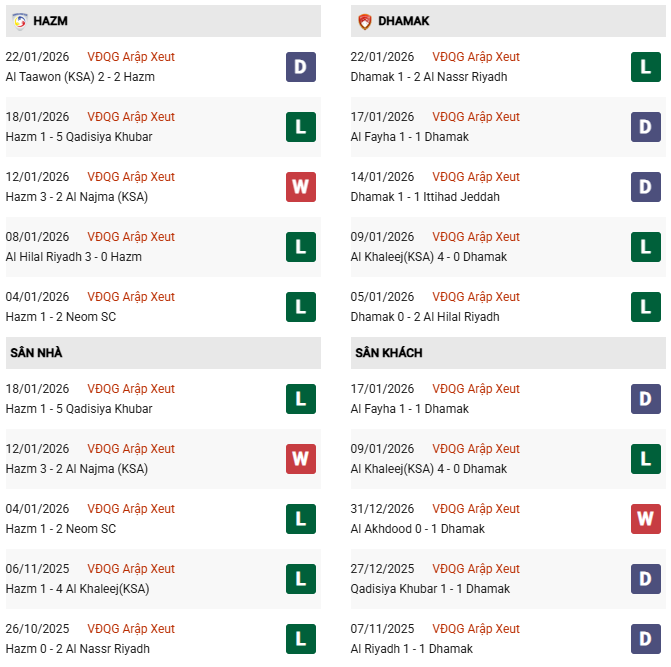Click the W badge beside Hazm 3-2 Al Najma in the top Hazm list

(x=300, y=187)
